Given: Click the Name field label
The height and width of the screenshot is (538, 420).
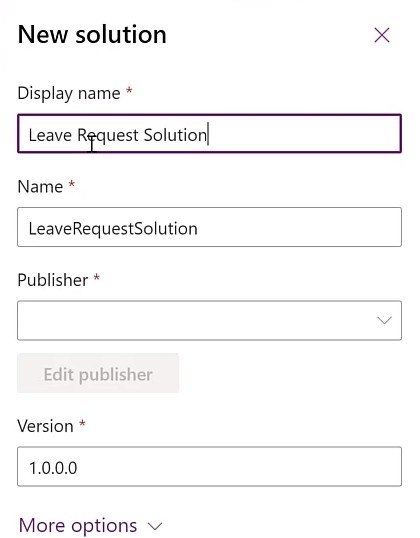Looking at the screenshot, I should click(x=40, y=187).
